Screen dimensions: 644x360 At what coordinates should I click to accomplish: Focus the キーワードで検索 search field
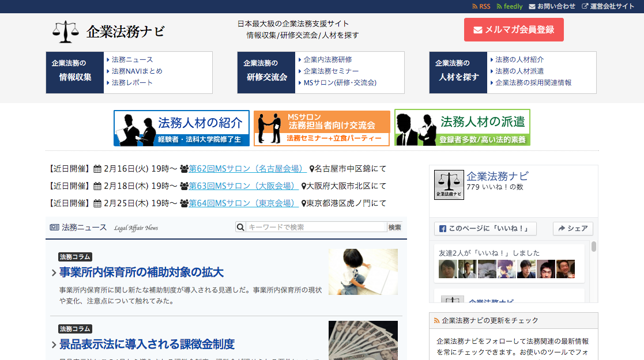pos(317,227)
